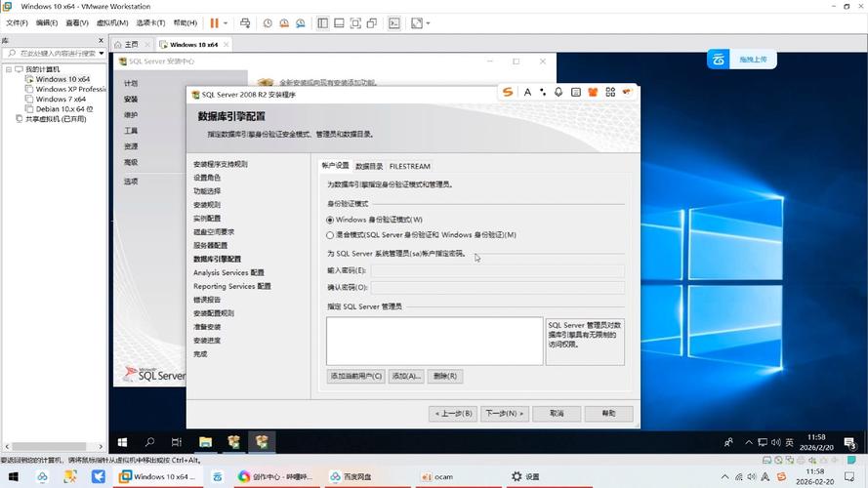
Task: Close the library pane with its X
Action: click(101, 40)
